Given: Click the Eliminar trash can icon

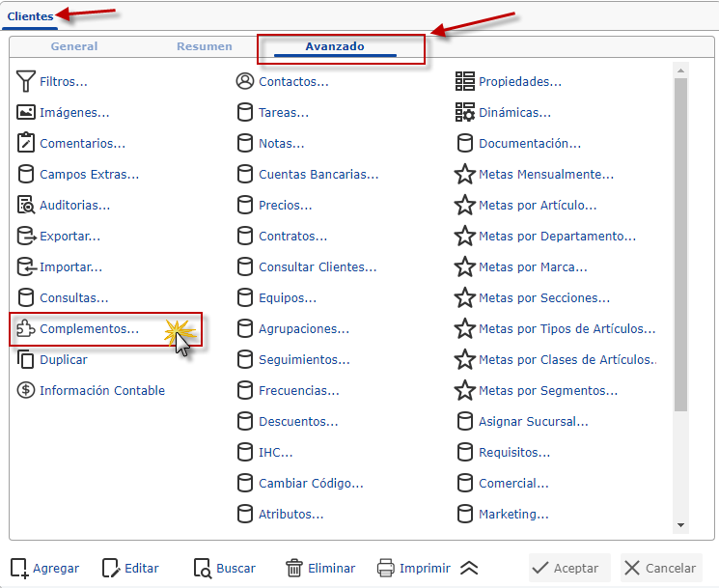Looking at the screenshot, I should 294,568.
